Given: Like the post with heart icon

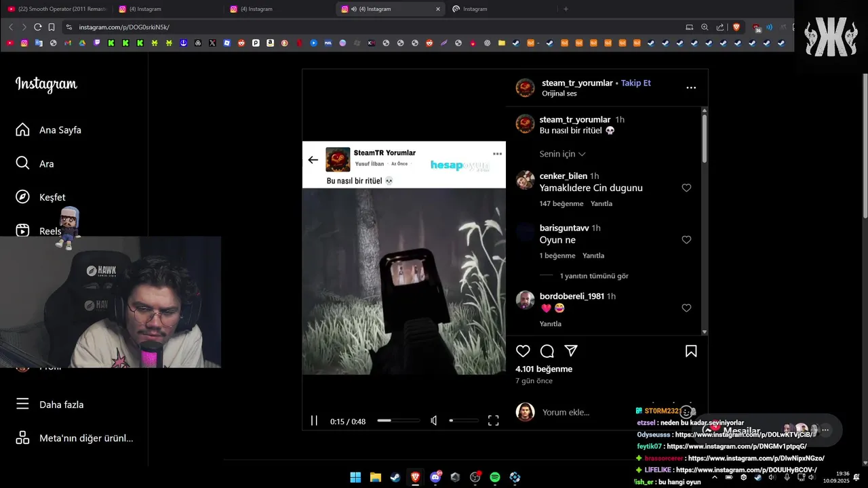Looking at the screenshot, I should (523, 351).
